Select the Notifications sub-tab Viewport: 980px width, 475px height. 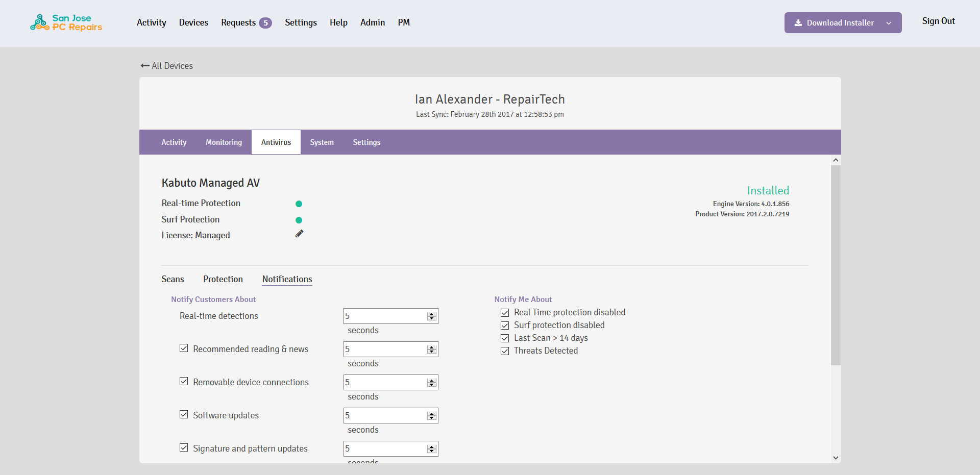coord(287,279)
